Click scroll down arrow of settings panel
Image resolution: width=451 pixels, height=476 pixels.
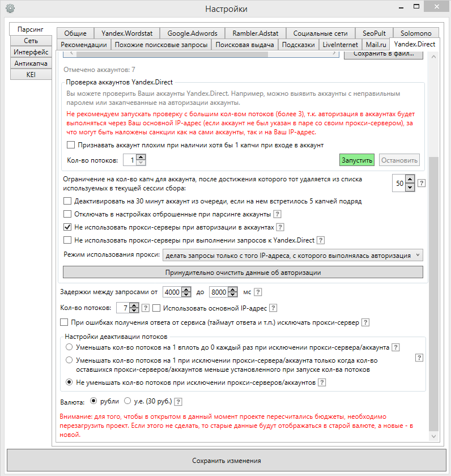tap(433, 436)
